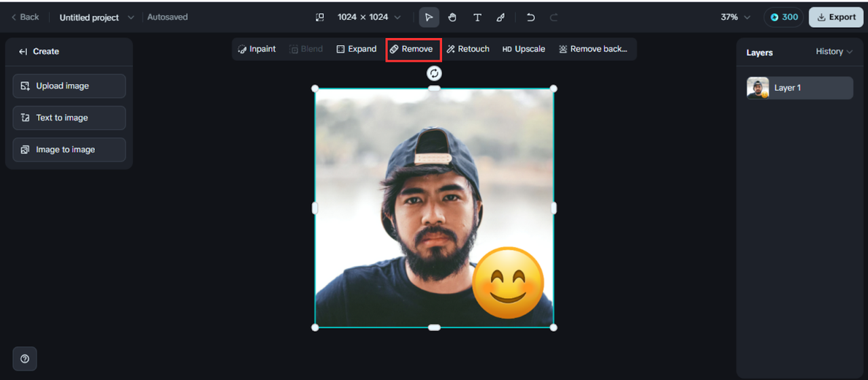
Task: Select Layer 1 in layers panel
Action: (x=800, y=88)
